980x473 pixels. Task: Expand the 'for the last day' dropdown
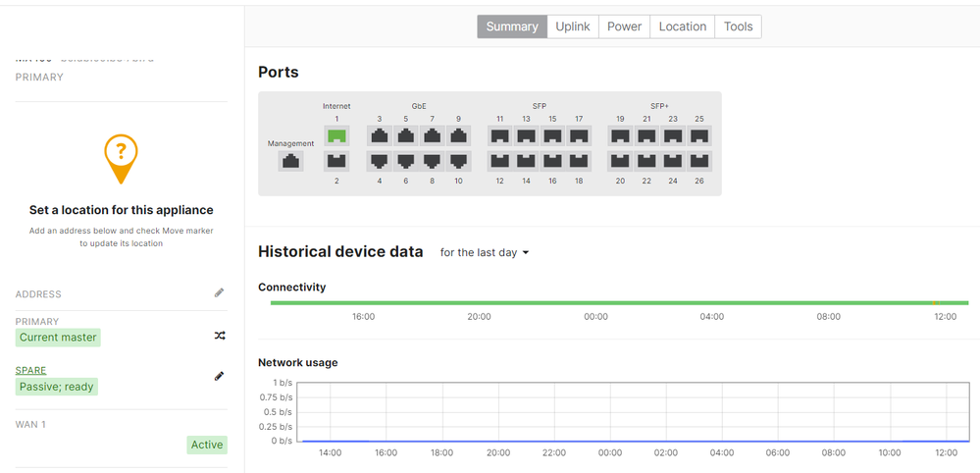pos(485,253)
